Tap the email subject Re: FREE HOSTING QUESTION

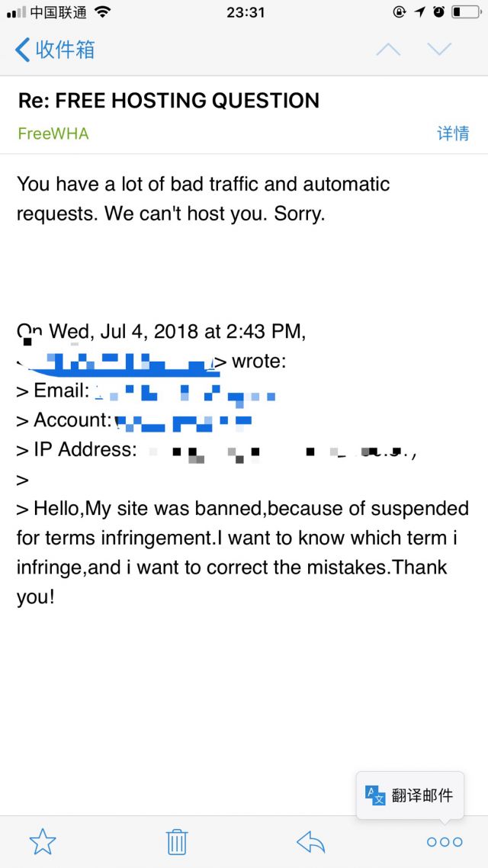click(169, 101)
